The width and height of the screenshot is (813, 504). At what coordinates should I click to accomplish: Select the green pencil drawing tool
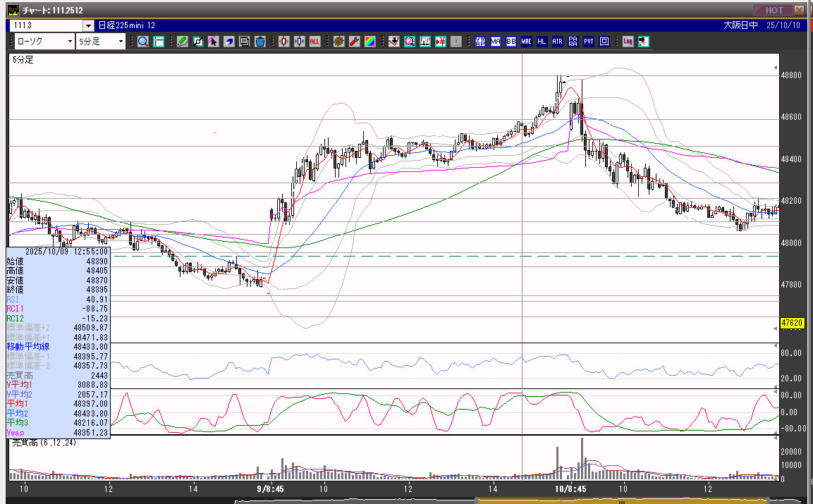pyautogui.click(x=182, y=42)
